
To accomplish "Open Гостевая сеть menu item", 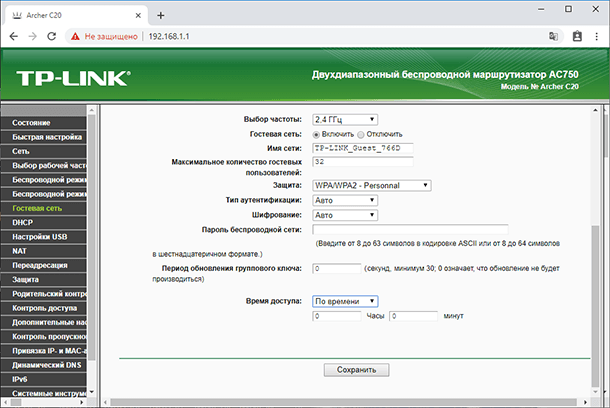I will (x=44, y=208).
